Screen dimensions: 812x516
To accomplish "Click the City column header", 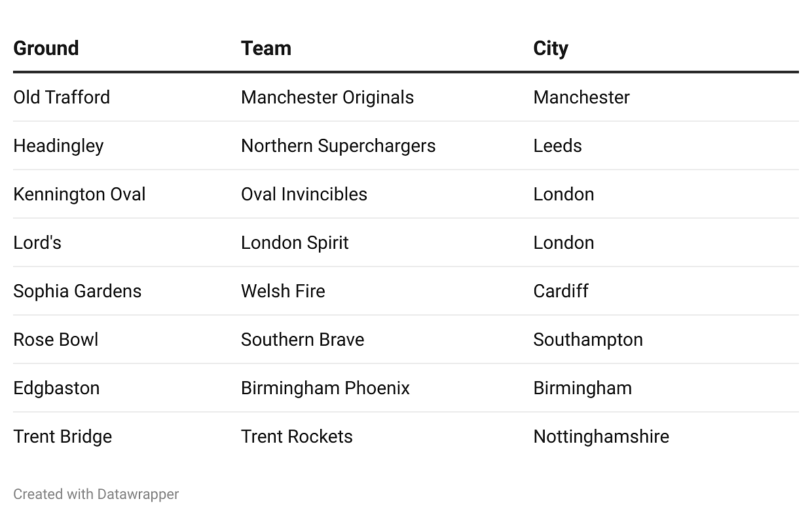I will 551,48.
